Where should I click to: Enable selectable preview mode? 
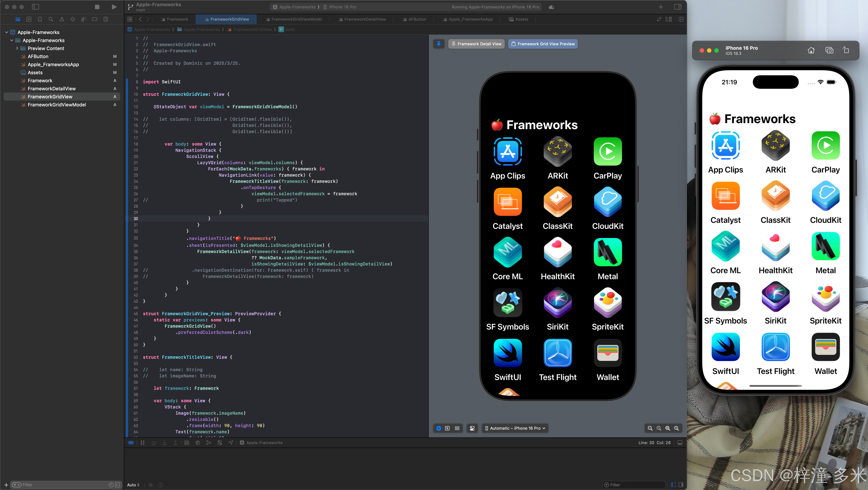coord(447,428)
